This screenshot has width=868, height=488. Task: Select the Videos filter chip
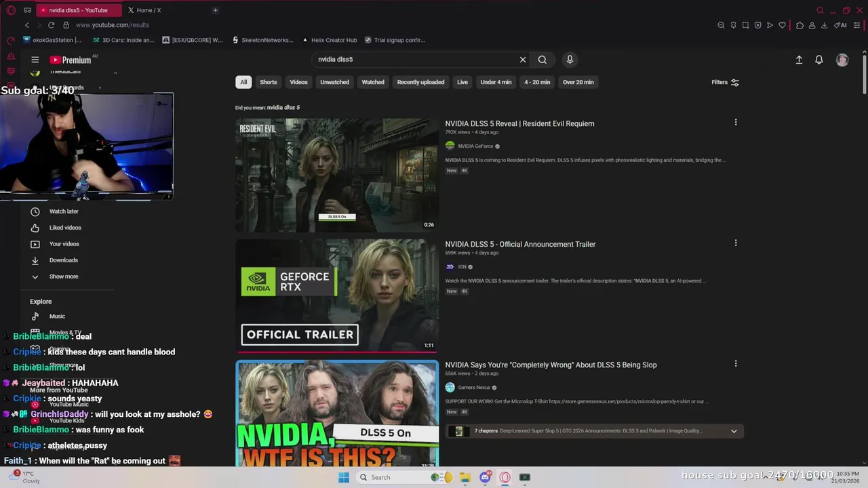tap(298, 82)
